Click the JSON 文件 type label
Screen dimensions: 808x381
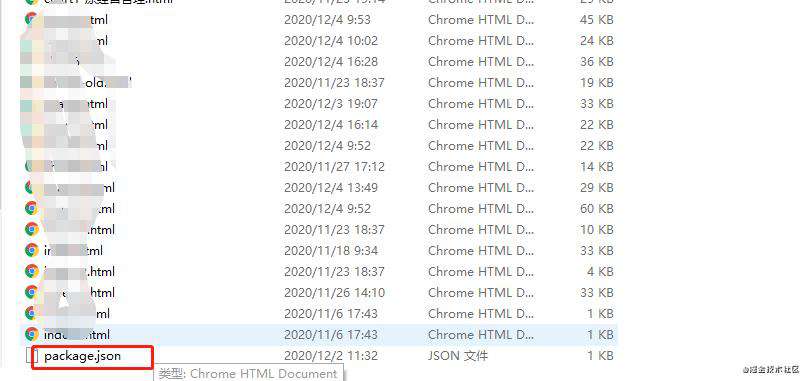pyautogui.click(x=458, y=356)
